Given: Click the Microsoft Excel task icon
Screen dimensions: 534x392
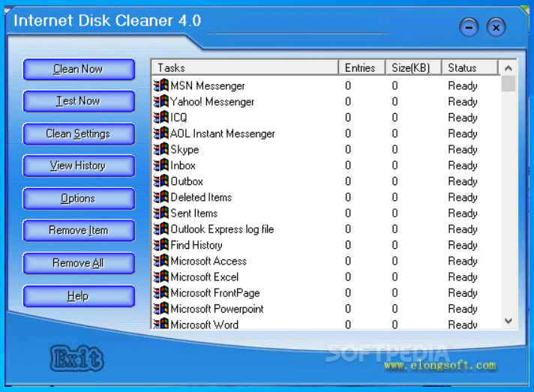Looking at the screenshot, I should pyautogui.click(x=161, y=277).
